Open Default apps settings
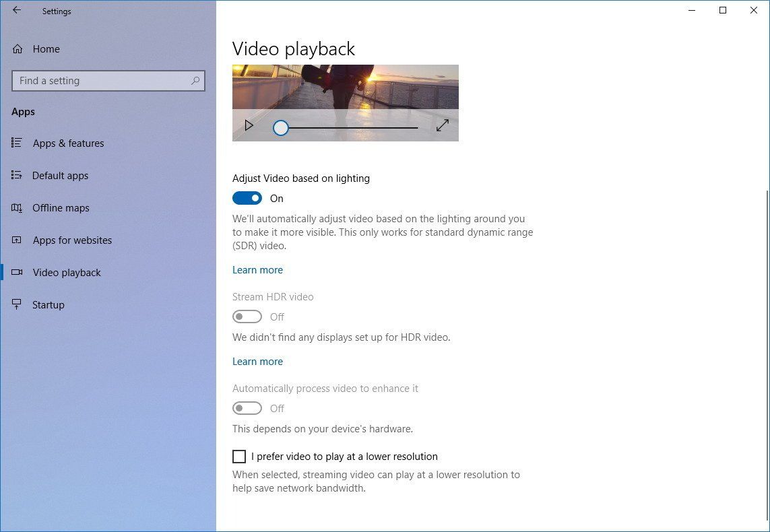Image resolution: width=770 pixels, height=532 pixels. [60, 175]
